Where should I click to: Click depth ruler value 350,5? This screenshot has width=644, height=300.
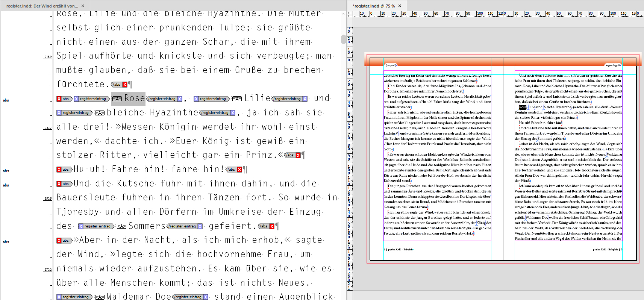coord(48,198)
